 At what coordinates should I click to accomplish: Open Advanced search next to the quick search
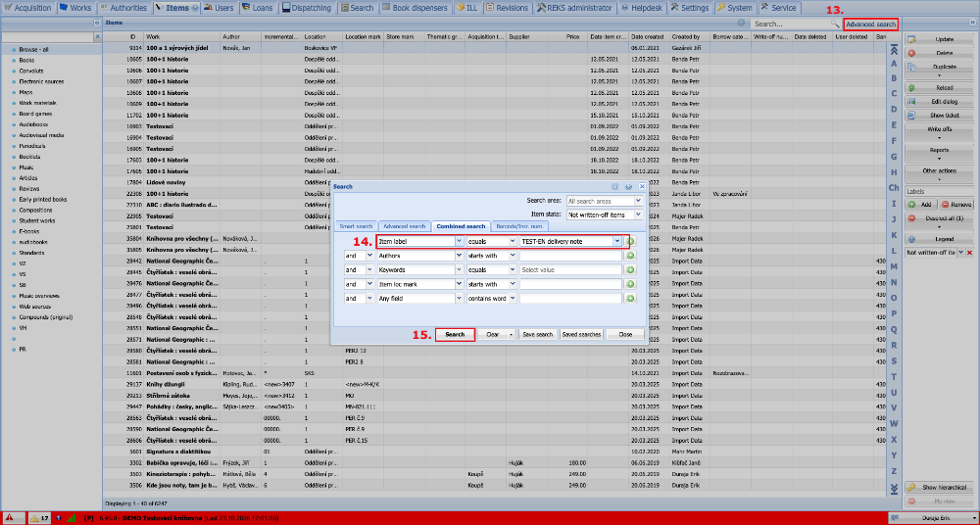tap(871, 24)
